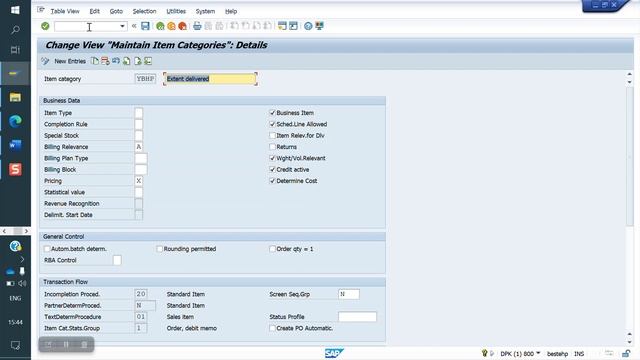Click the Incompletion Proced. field

[x=141, y=294]
